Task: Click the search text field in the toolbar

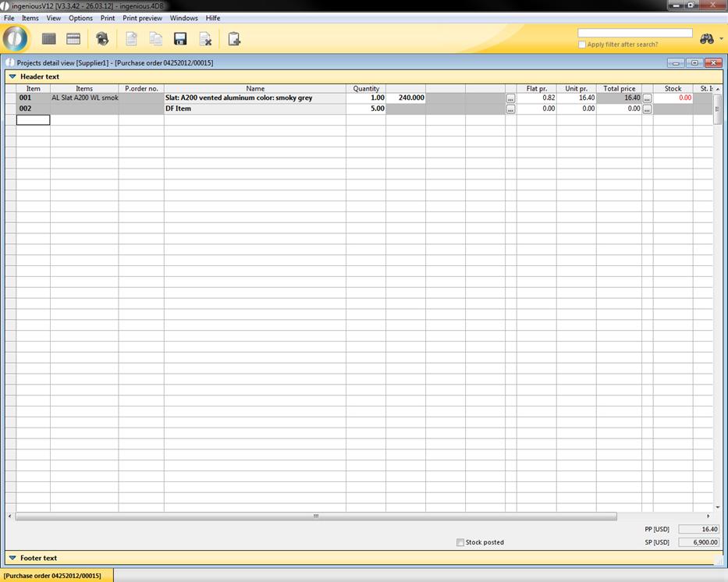Action: (634, 33)
